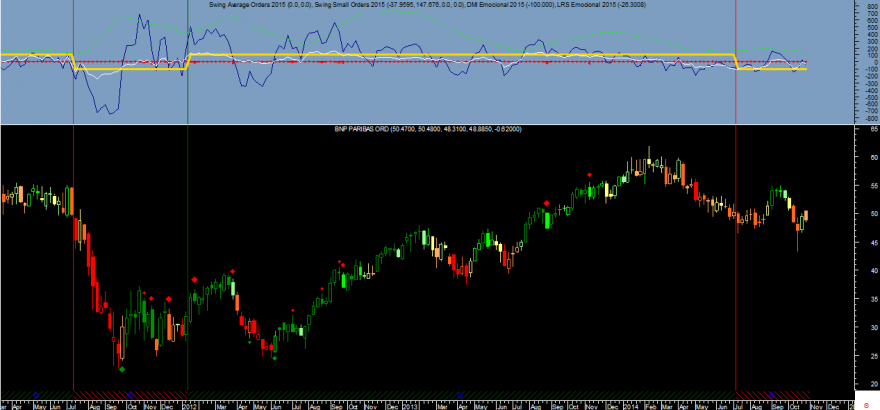This screenshot has height=410, width=880.
Task: Click the 2014 year label on time axis
Action: [x=631, y=405]
